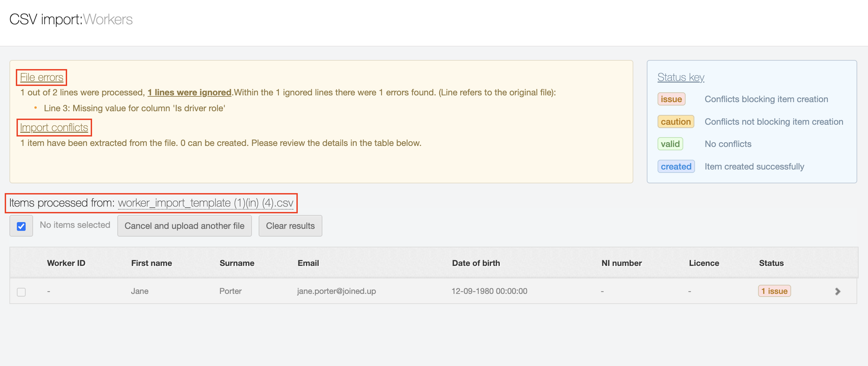This screenshot has height=366, width=868.
Task: Open worker_import_template csv file link
Action: (x=206, y=203)
